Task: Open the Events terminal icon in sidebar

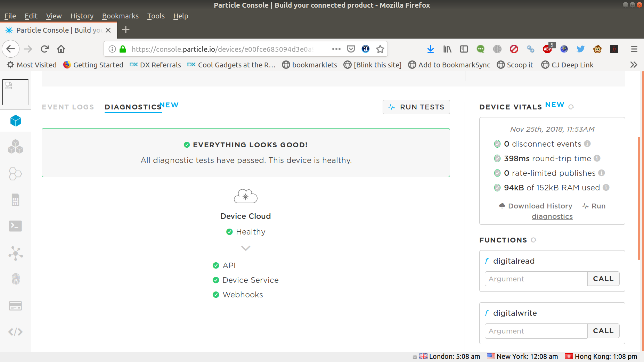Action: [16, 226]
